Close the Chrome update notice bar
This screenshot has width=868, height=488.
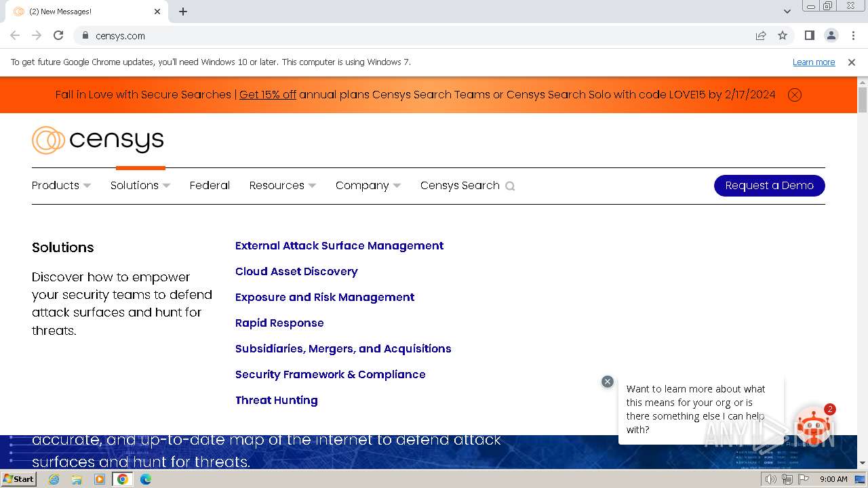(852, 62)
